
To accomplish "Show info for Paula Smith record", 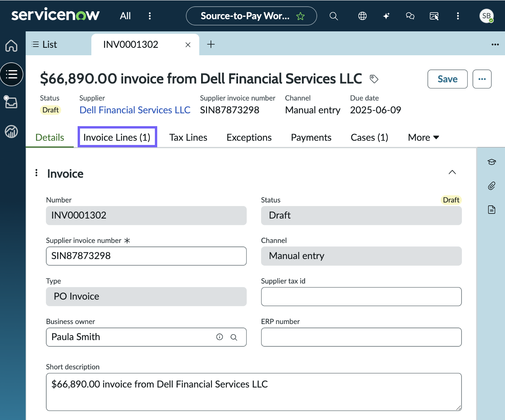I will coord(220,337).
